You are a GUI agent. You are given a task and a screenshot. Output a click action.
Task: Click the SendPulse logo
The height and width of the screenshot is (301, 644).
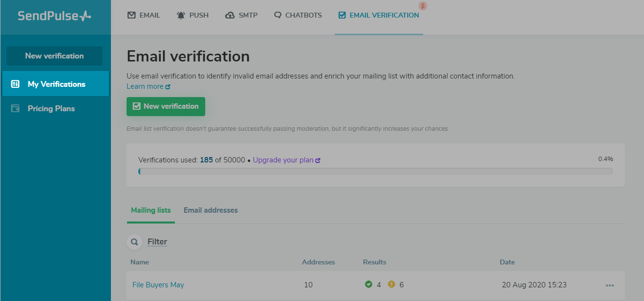coord(54,16)
